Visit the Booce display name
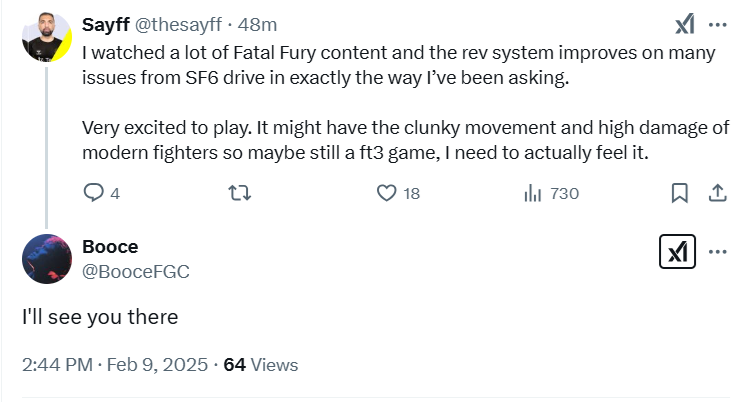750x402 pixels. coord(110,247)
